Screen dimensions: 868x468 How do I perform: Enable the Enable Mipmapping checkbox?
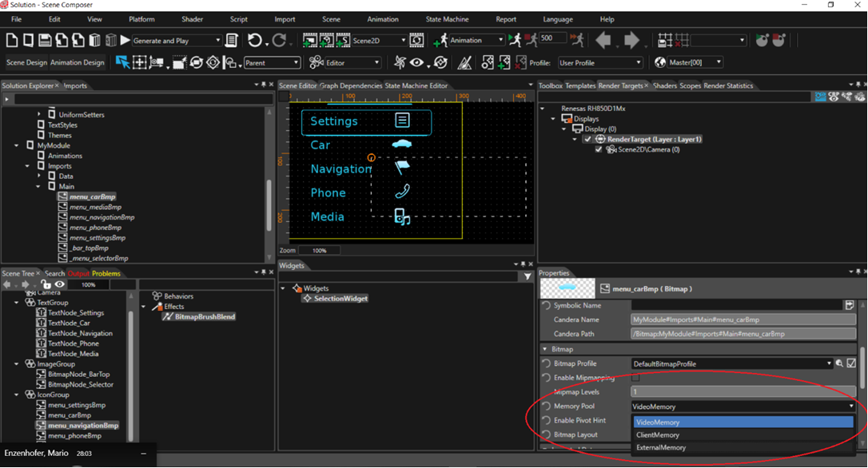(x=635, y=378)
